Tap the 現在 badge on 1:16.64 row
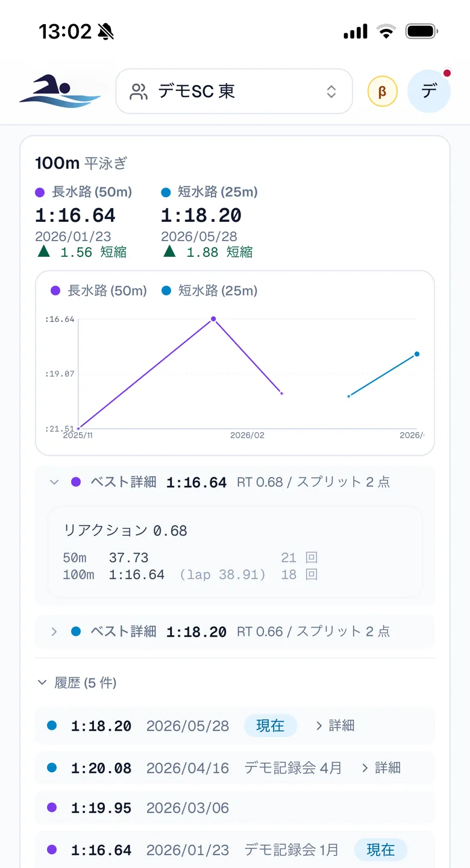This screenshot has width=470, height=868. tap(381, 850)
